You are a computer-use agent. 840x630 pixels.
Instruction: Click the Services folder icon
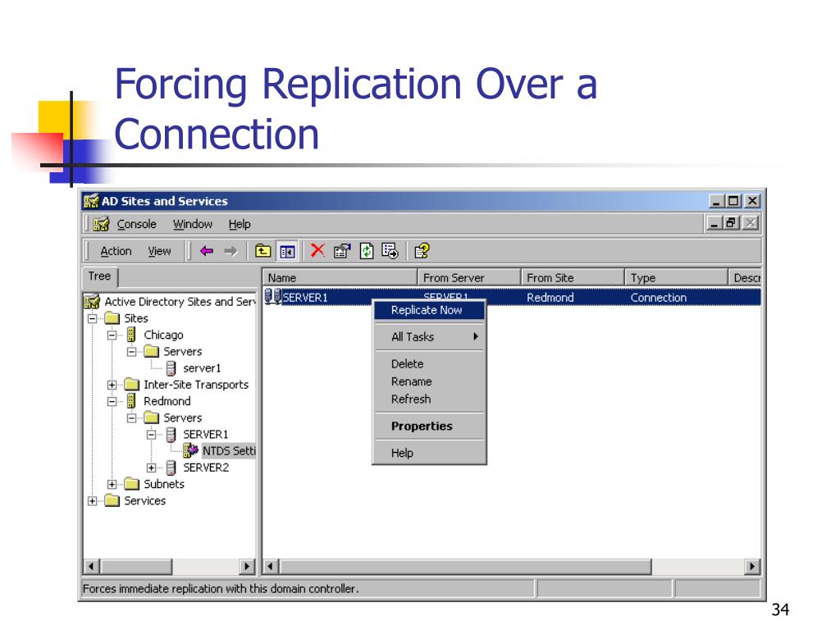112,500
